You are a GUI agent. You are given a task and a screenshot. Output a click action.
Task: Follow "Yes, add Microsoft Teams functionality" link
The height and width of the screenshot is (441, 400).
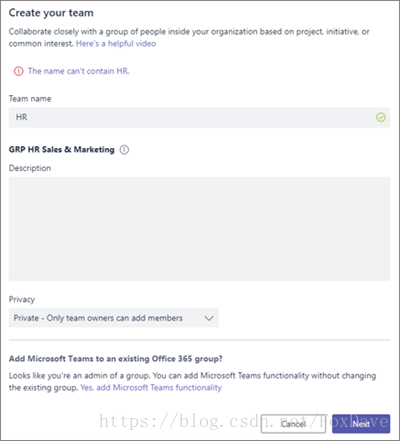click(151, 388)
